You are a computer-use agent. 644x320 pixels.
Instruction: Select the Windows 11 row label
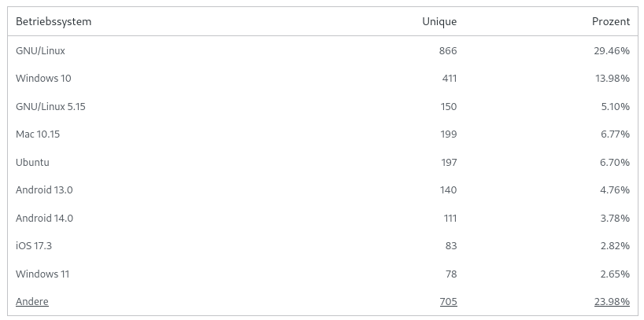point(43,274)
